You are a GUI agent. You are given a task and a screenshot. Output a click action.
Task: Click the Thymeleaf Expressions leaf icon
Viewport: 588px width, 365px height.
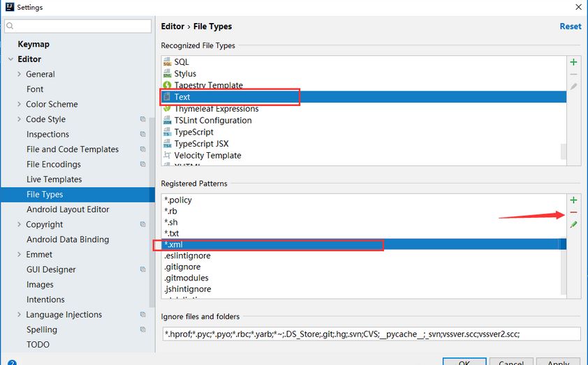click(x=167, y=109)
